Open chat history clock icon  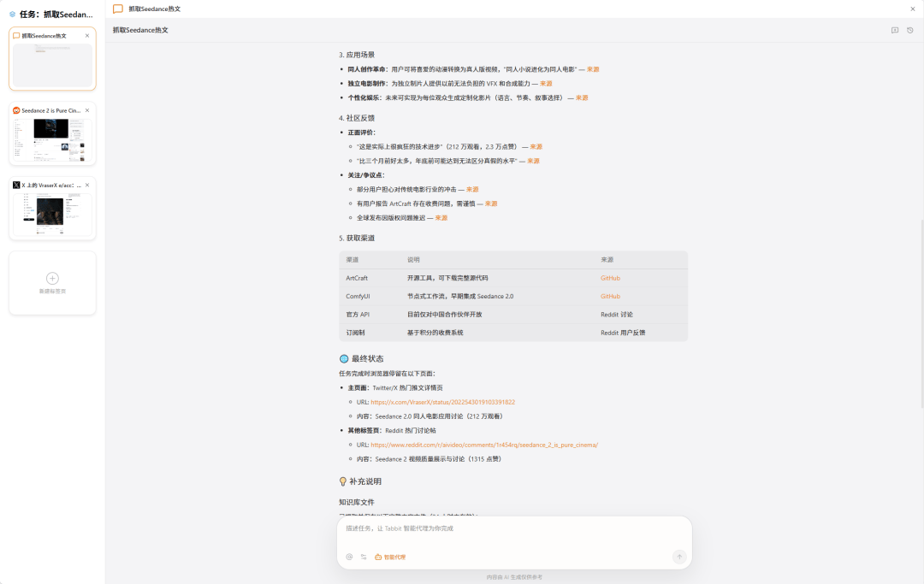pyautogui.click(x=909, y=30)
